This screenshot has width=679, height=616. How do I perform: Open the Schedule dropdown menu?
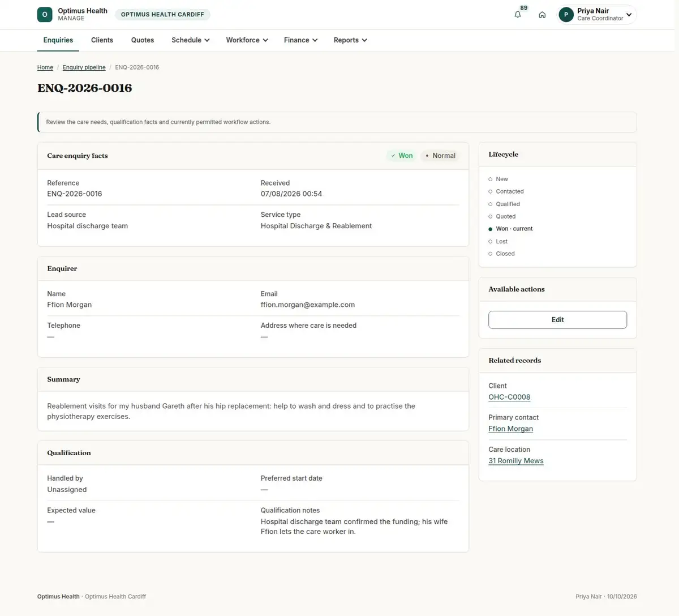(191, 40)
